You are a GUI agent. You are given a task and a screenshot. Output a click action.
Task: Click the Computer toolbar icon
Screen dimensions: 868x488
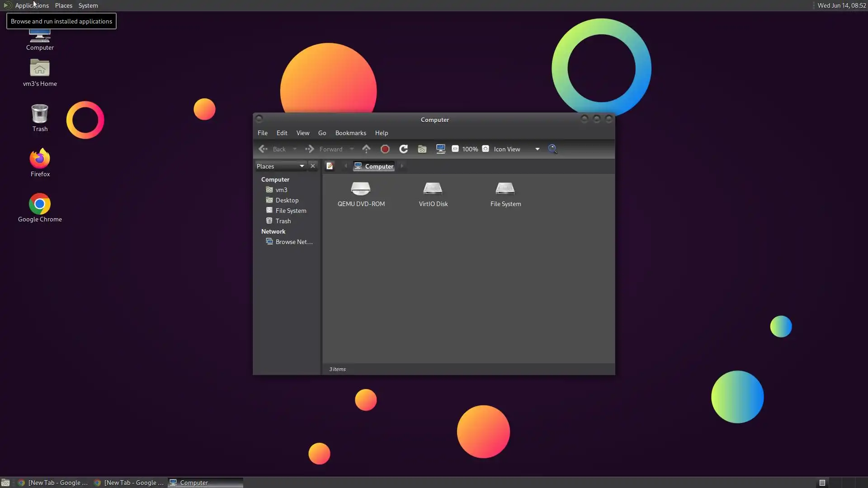coord(441,149)
